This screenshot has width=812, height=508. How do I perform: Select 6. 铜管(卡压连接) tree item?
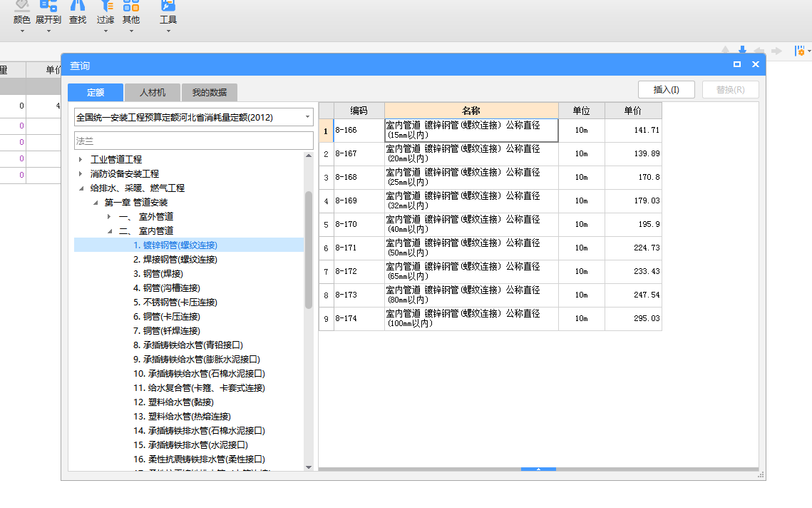click(166, 316)
